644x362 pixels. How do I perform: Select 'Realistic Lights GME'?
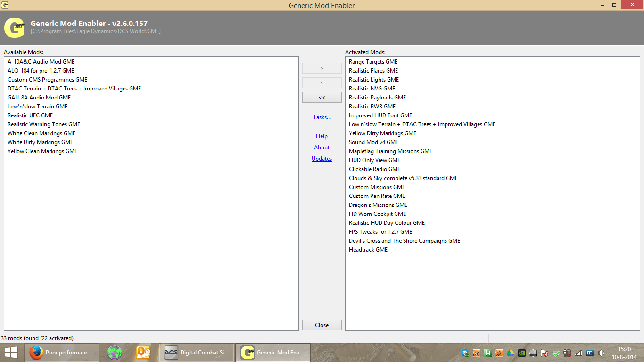374,80
